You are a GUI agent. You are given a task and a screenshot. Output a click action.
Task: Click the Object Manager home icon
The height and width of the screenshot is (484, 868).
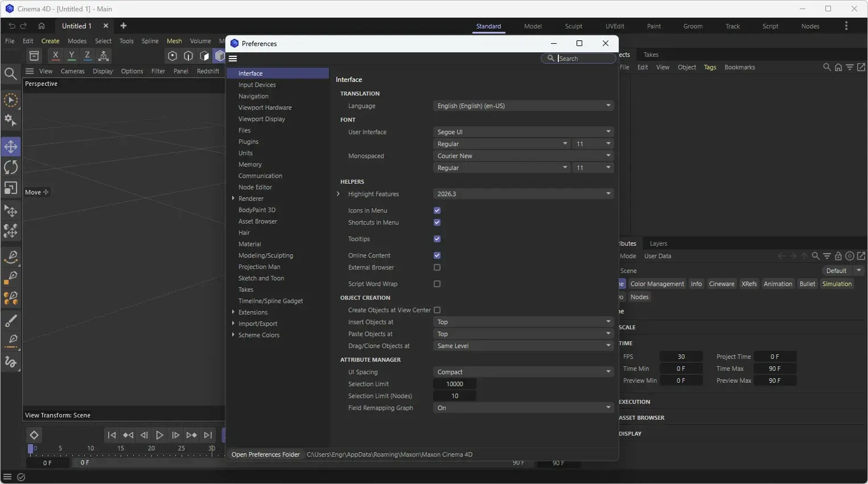838,67
